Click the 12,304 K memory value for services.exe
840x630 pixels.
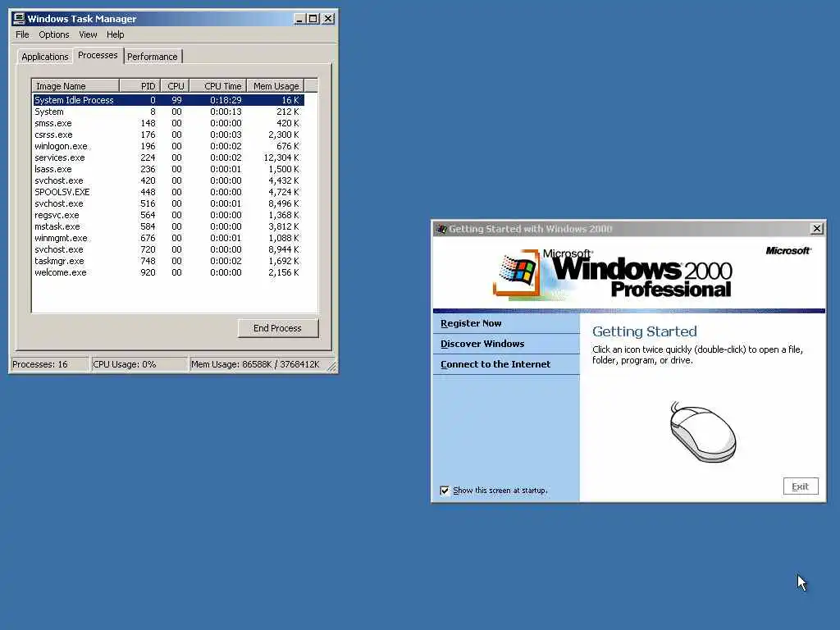coord(281,157)
